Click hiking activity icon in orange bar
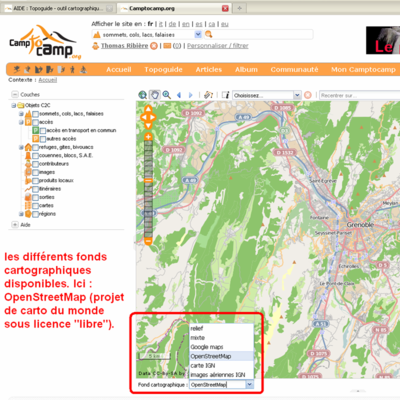400x400 pixels. (x=72, y=69)
